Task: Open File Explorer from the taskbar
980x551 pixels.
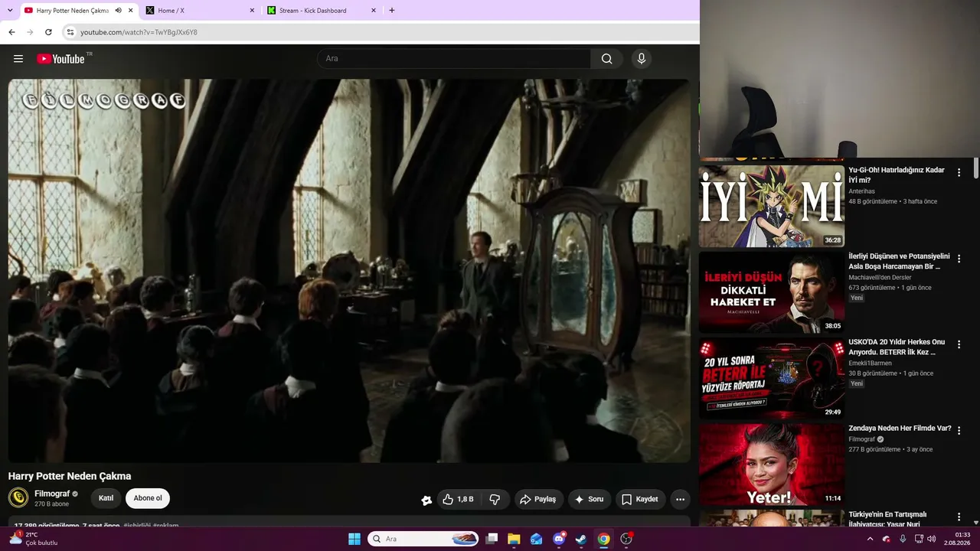Action: click(x=514, y=539)
